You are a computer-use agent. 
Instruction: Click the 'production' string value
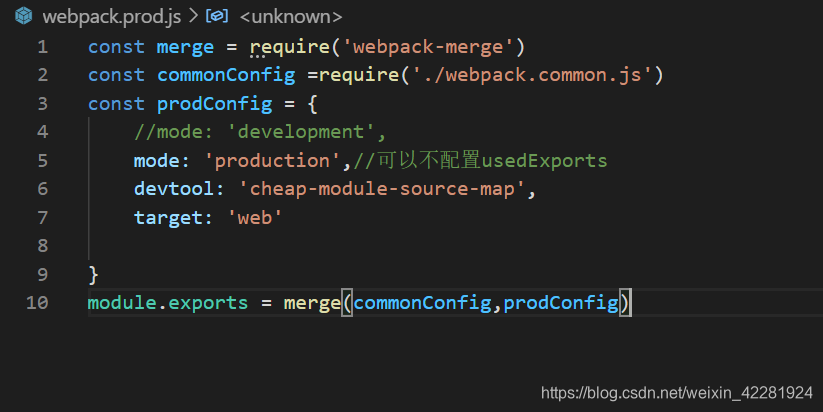pyautogui.click(x=272, y=161)
